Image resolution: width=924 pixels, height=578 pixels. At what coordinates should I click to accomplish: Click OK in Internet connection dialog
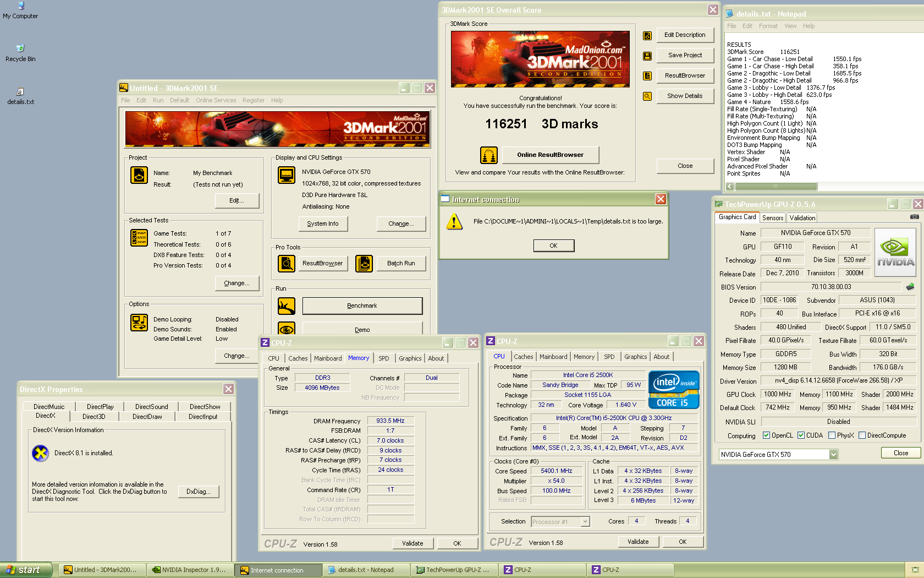[553, 246]
